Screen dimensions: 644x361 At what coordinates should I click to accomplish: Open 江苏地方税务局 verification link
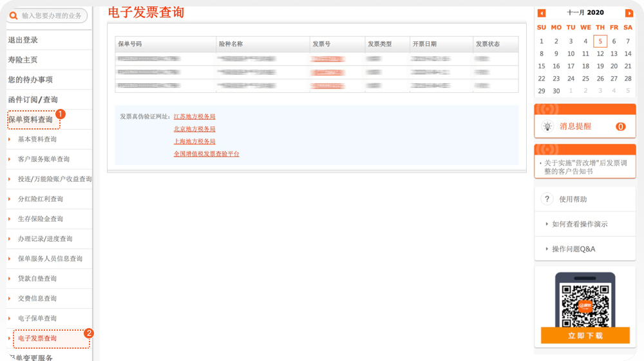pyautogui.click(x=194, y=117)
